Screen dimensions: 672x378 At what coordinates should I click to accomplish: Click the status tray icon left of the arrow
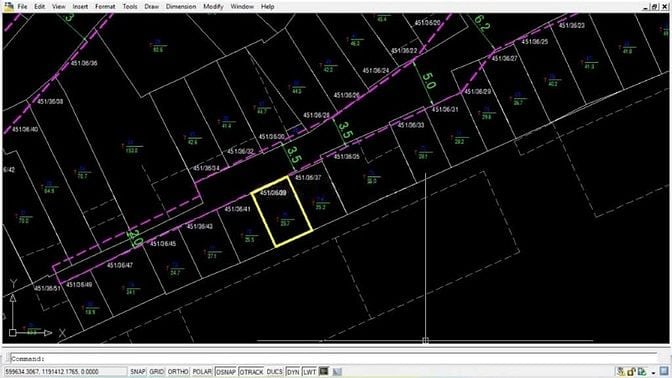[642, 372]
